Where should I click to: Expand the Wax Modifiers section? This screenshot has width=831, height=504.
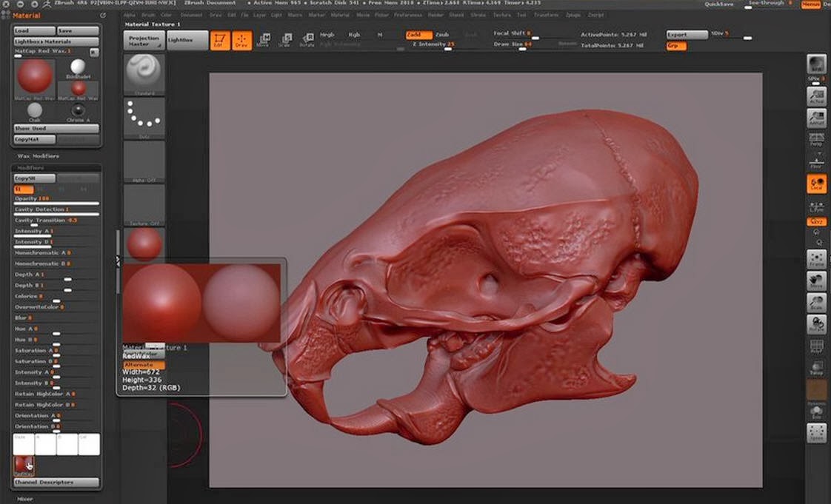coord(38,156)
